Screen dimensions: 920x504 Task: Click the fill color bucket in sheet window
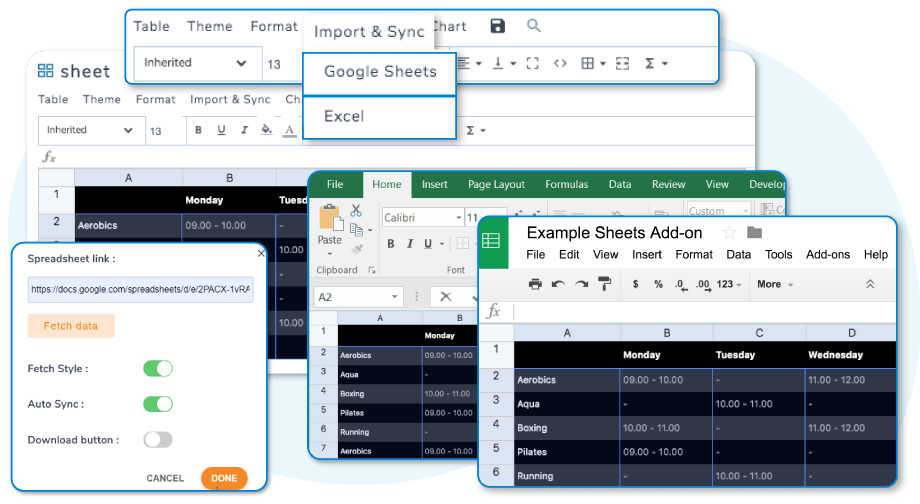click(x=266, y=130)
